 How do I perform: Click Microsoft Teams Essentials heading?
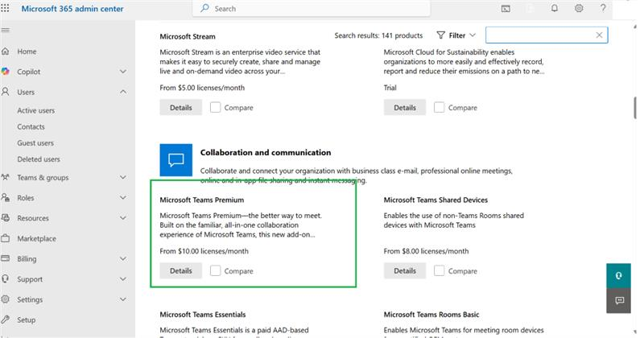point(203,315)
